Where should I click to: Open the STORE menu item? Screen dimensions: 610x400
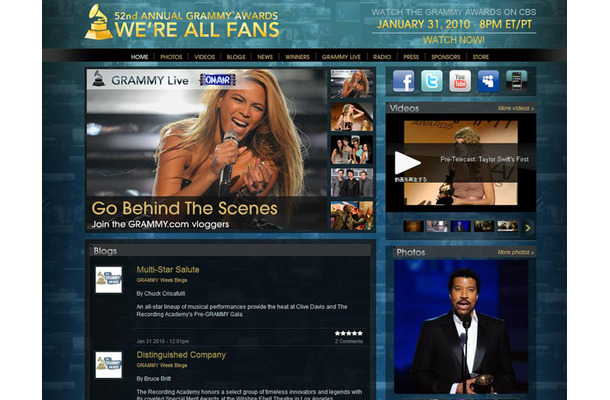point(481,57)
